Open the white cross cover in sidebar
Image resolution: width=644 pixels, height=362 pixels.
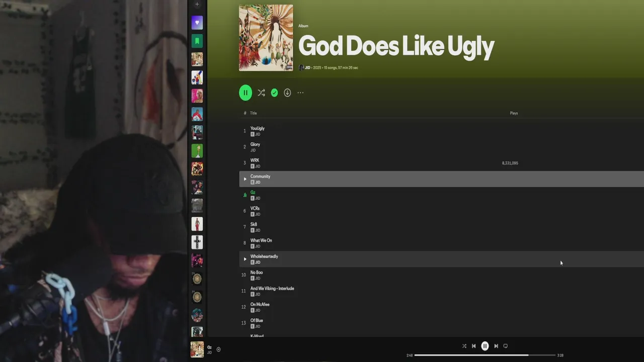click(197, 242)
